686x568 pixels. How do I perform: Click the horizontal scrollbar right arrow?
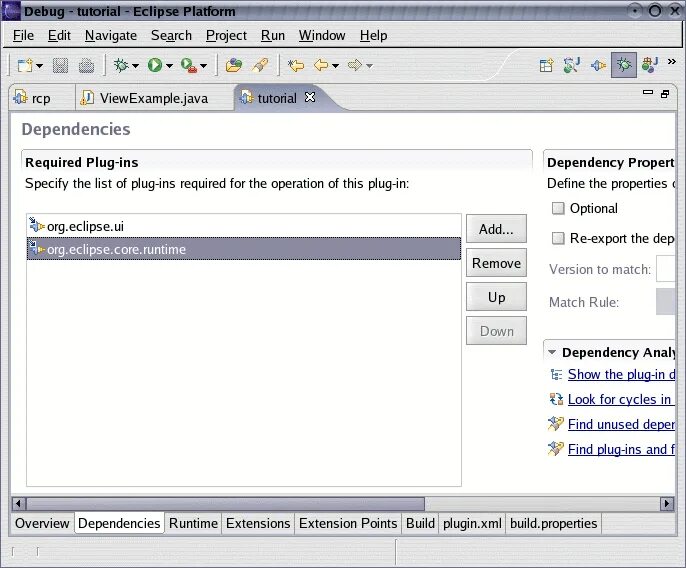[666, 503]
